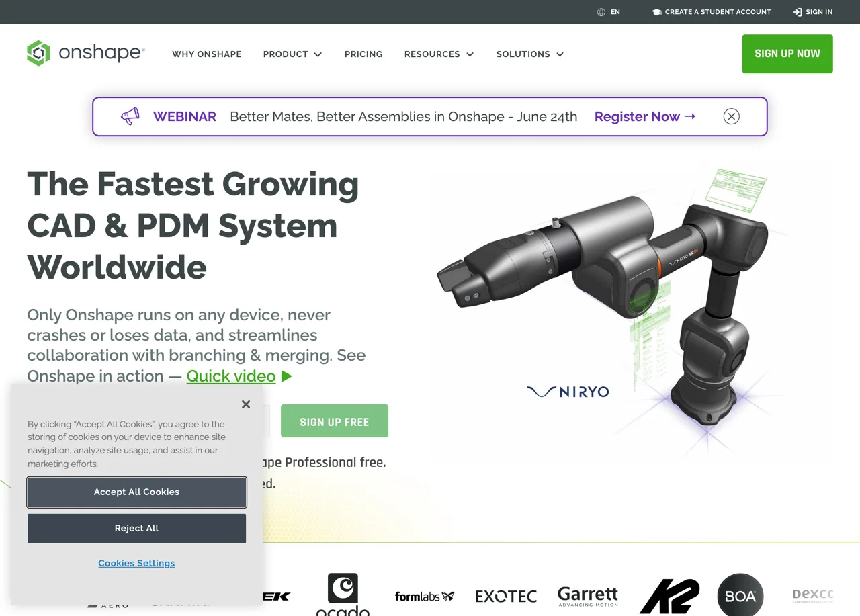Click Create a Student Account link

(x=712, y=12)
